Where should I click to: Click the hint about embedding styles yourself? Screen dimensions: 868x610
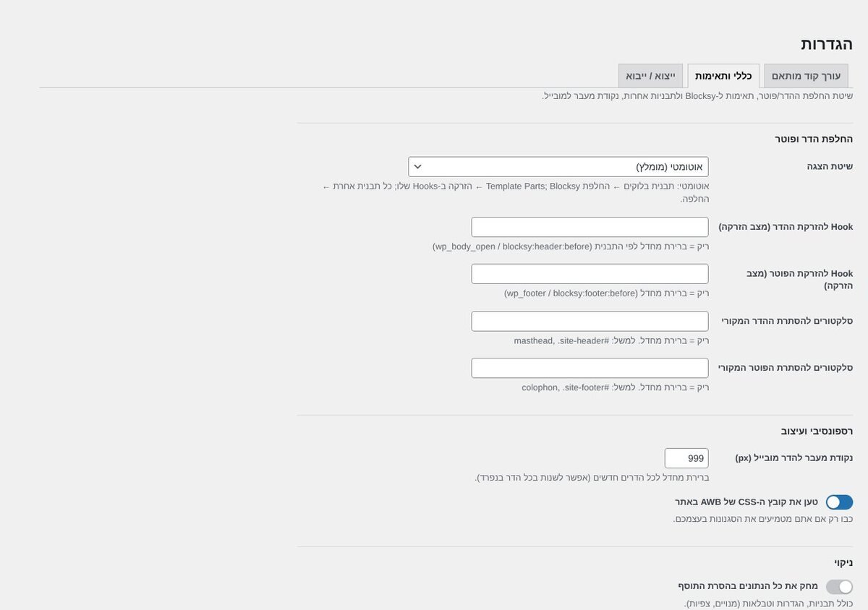click(x=763, y=519)
